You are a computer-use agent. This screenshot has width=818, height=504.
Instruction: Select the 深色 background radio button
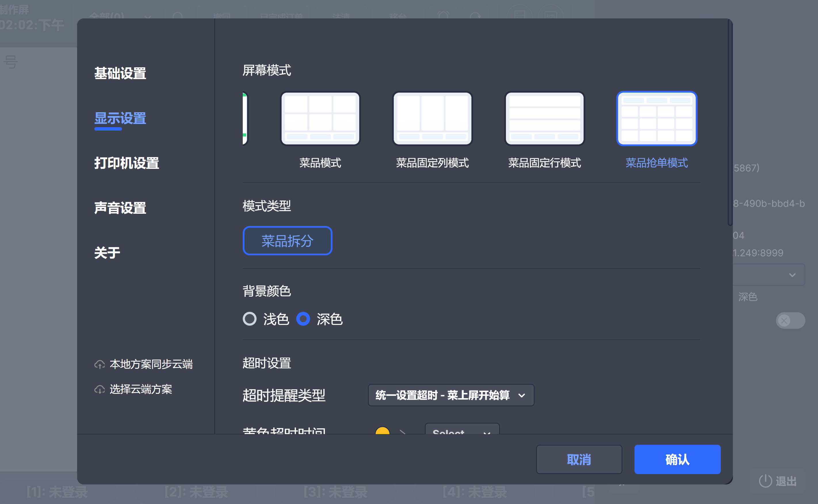point(303,319)
